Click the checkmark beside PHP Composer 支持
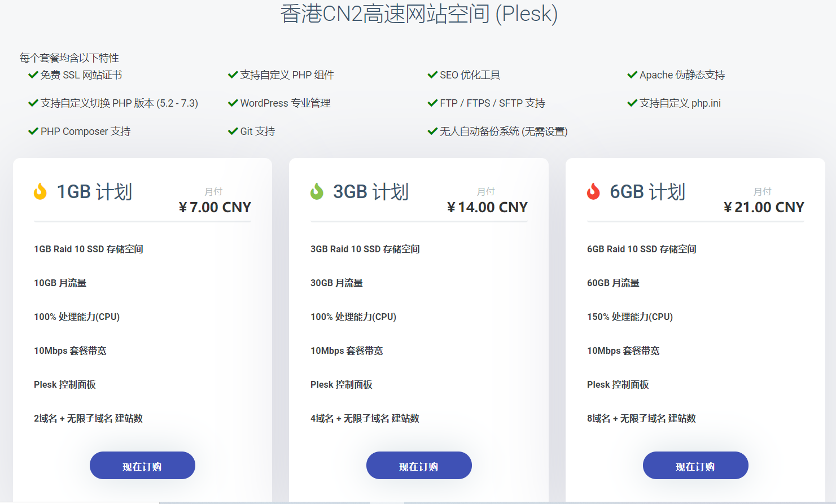 click(33, 131)
